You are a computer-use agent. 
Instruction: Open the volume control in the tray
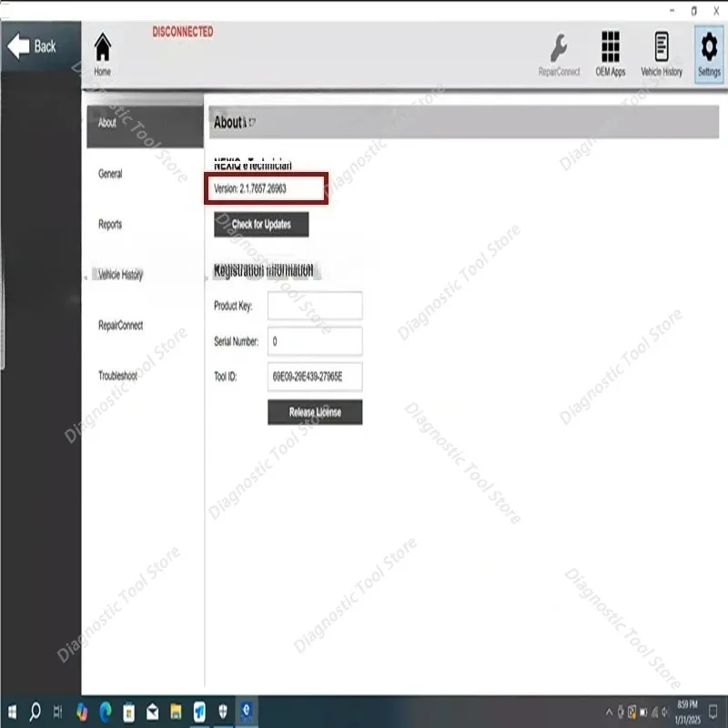coord(665,712)
